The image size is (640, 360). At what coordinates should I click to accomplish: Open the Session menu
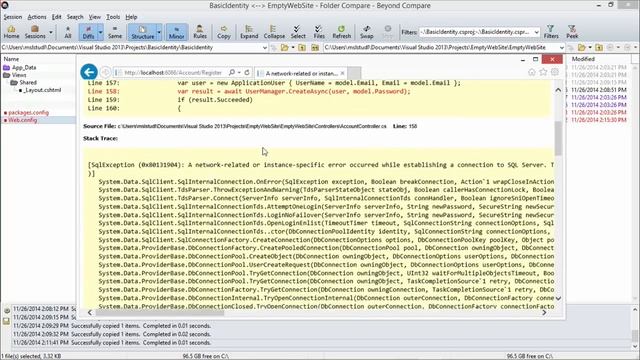[13, 17]
